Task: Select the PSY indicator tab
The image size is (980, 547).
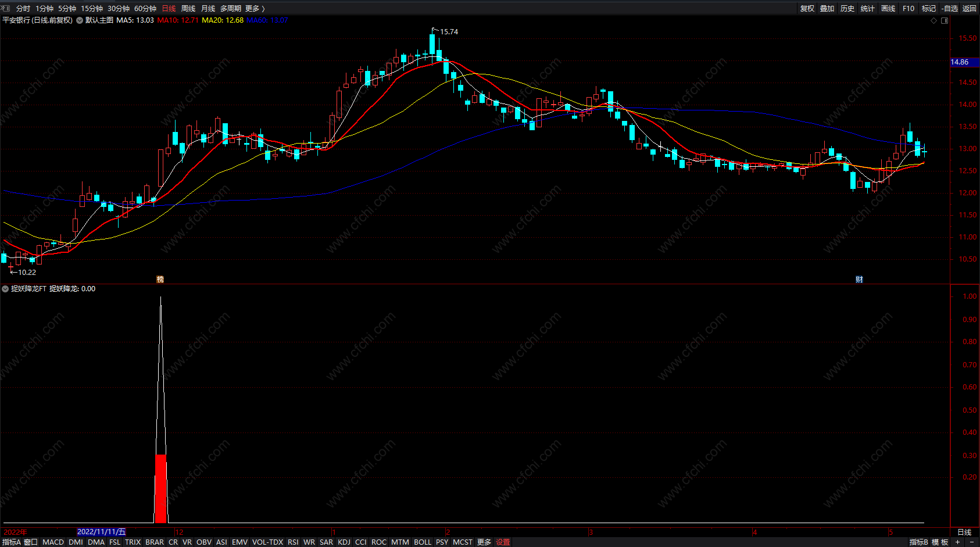Action: (442, 542)
